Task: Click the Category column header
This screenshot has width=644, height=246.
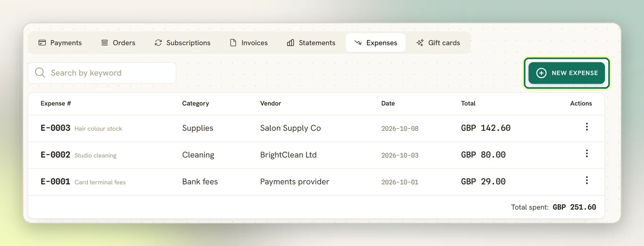Action: pos(196,103)
